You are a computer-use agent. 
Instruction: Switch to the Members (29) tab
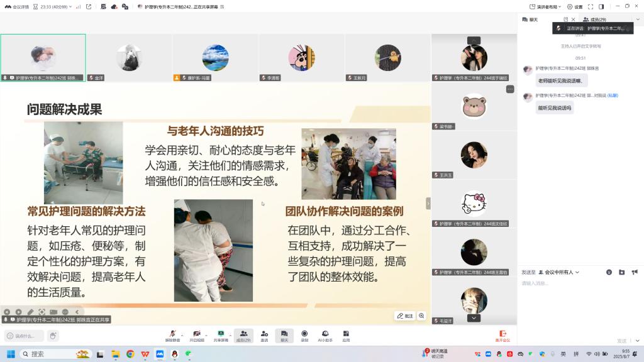point(594,19)
